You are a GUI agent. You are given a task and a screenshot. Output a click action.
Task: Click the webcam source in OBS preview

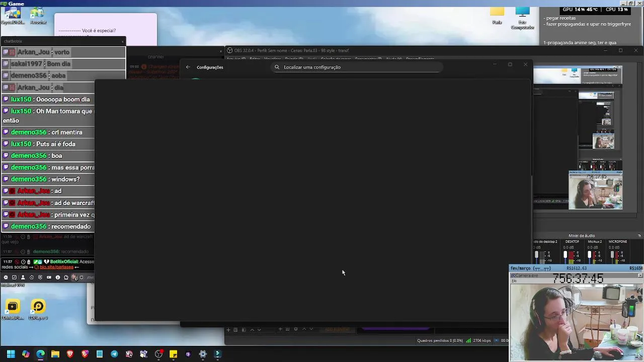596,191
